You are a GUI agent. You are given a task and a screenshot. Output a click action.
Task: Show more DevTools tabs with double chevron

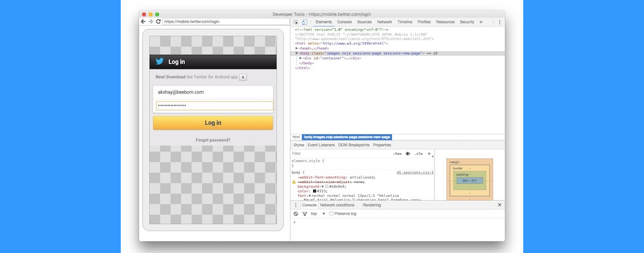481,22
